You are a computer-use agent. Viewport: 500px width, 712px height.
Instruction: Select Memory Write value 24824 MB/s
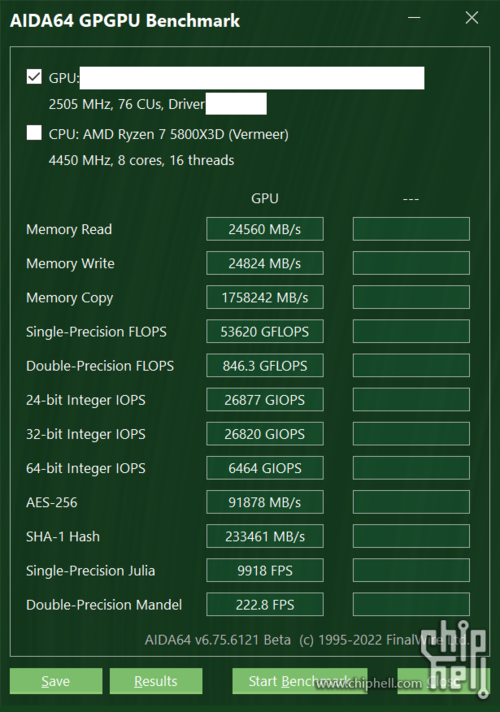click(265, 263)
